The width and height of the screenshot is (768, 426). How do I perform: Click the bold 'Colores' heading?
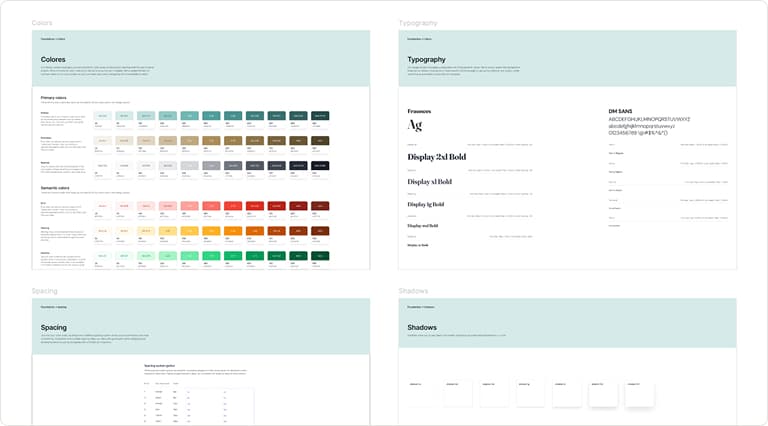click(x=53, y=59)
